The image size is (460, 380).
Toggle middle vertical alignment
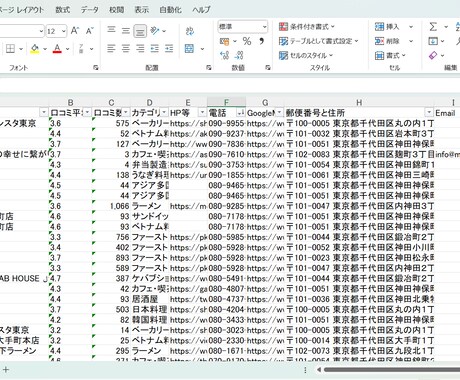click(126, 31)
